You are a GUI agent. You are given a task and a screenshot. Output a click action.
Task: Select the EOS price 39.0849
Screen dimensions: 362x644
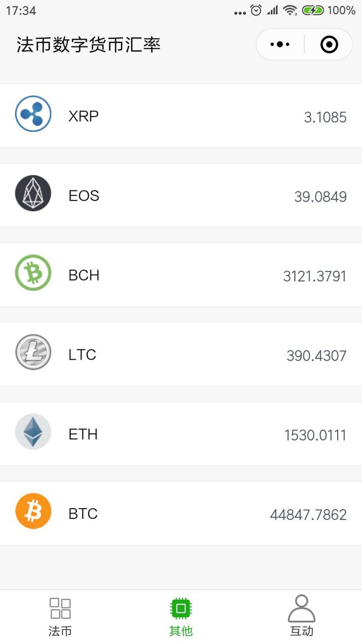[x=320, y=197]
